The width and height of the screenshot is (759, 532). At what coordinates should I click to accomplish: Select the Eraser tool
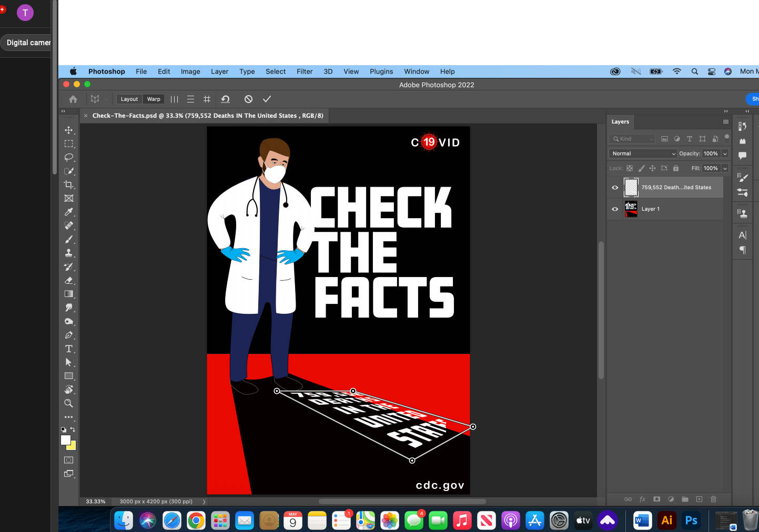(68, 280)
